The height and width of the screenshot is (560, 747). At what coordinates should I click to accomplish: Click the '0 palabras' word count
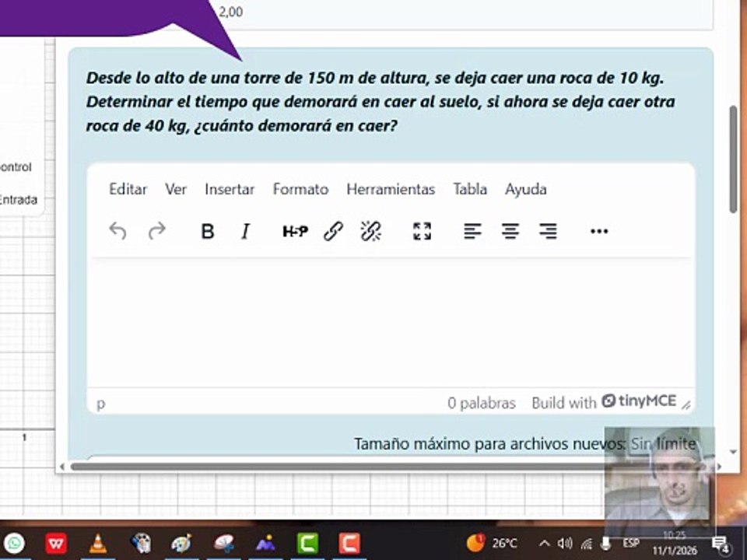(x=481, y=404)
